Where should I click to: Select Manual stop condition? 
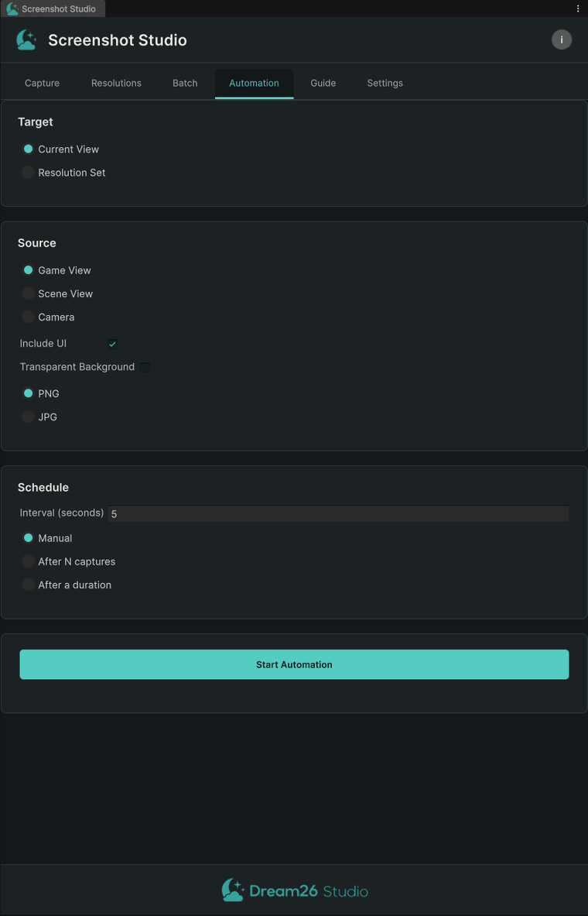point(47,538)
